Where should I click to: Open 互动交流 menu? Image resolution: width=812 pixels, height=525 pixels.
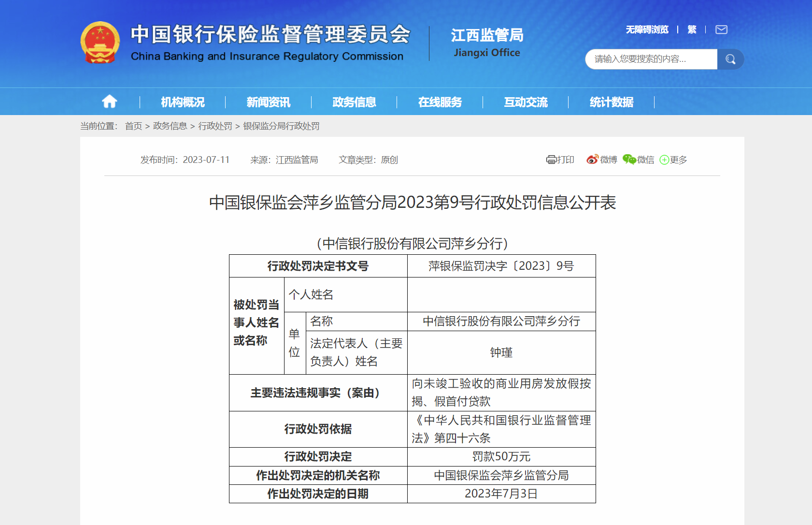[x=526, y=102]
